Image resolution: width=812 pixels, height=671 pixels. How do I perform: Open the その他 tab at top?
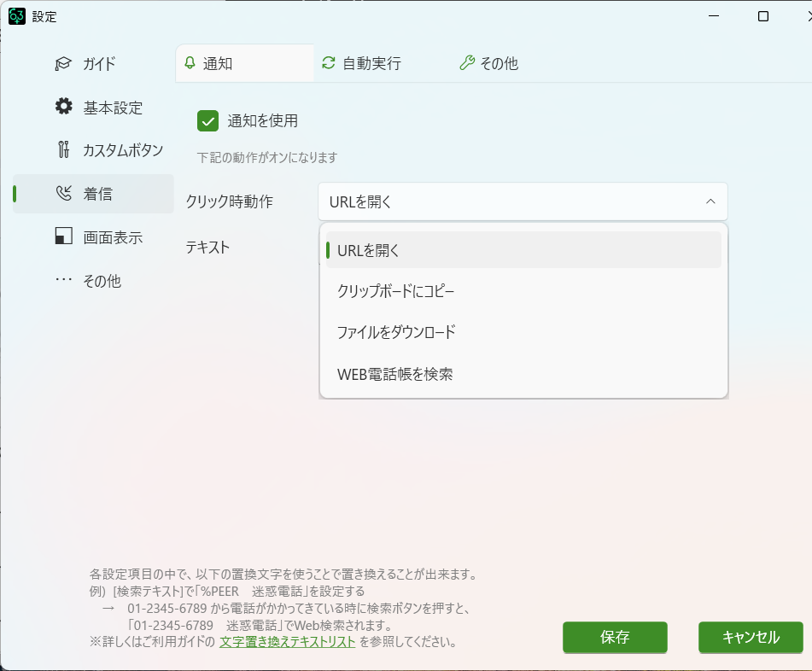pyautogui.click(x=499, y=63)
